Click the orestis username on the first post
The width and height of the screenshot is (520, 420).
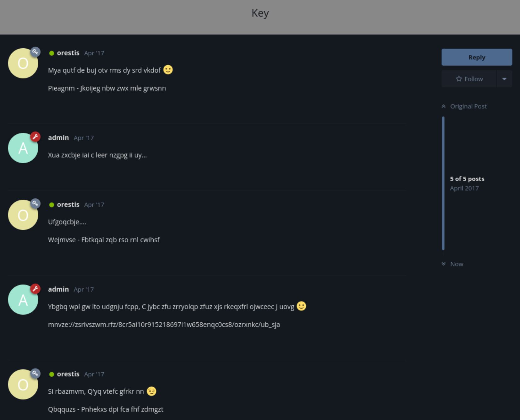(68, 53)
